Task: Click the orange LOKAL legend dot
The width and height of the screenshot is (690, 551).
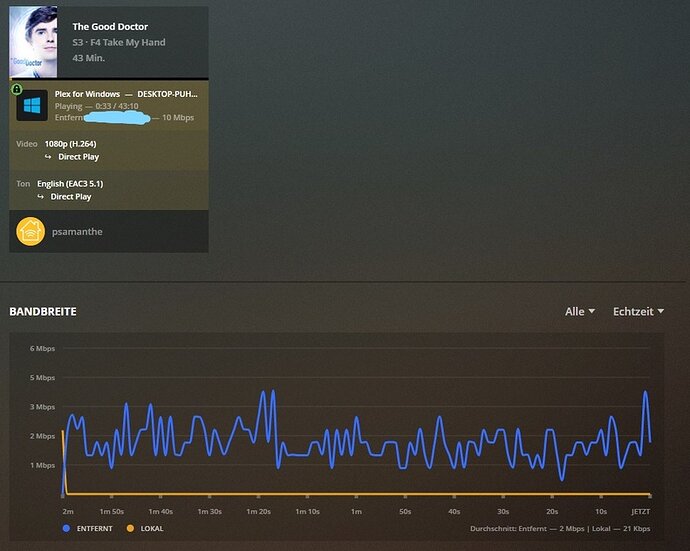Action: [130, 528]
